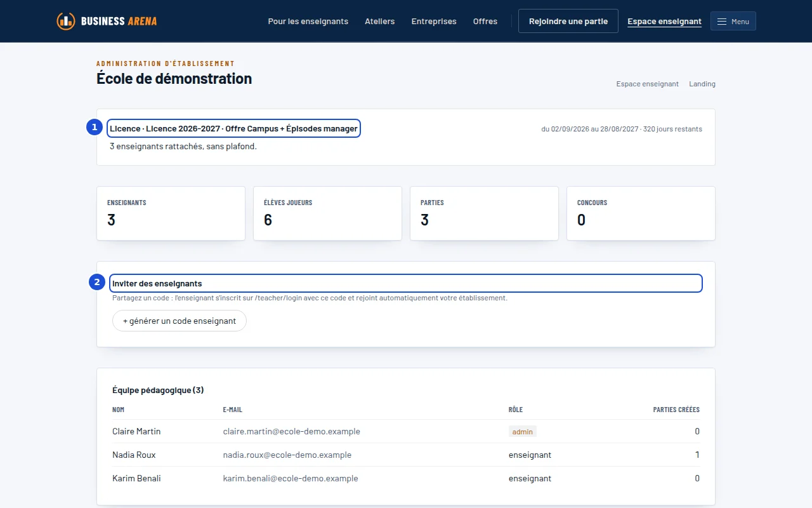Screen dimensions: 812x508
Task: Click the enseignant role in Nadia Roux's row
Action: [530, 455]
